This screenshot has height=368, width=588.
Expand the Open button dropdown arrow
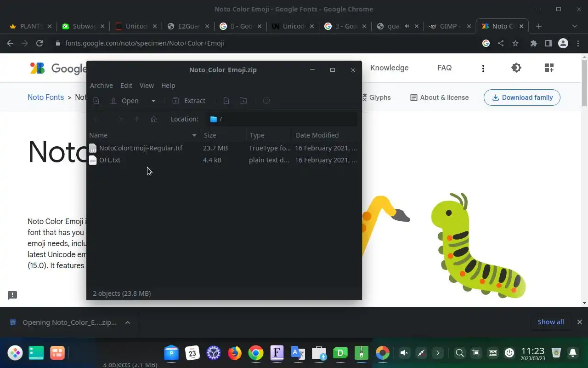(x=153, y=101)
